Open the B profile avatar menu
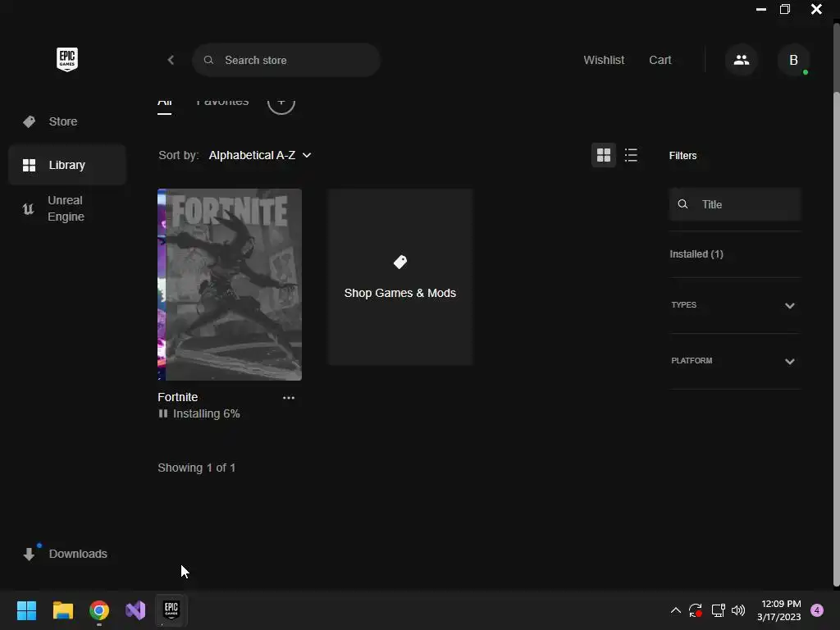Image resolution: width=840 pixels, height=630 pixels. coord(793,60)
